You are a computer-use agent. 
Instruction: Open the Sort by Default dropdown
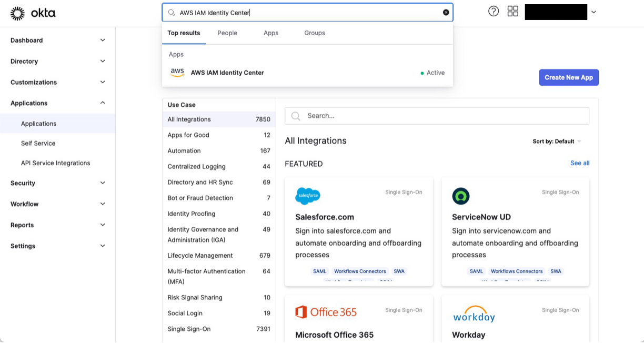coord(557,141)
